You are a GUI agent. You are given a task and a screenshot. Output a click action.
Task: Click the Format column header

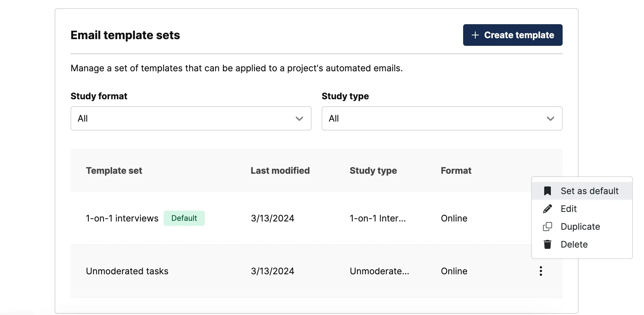click(456, 171)
